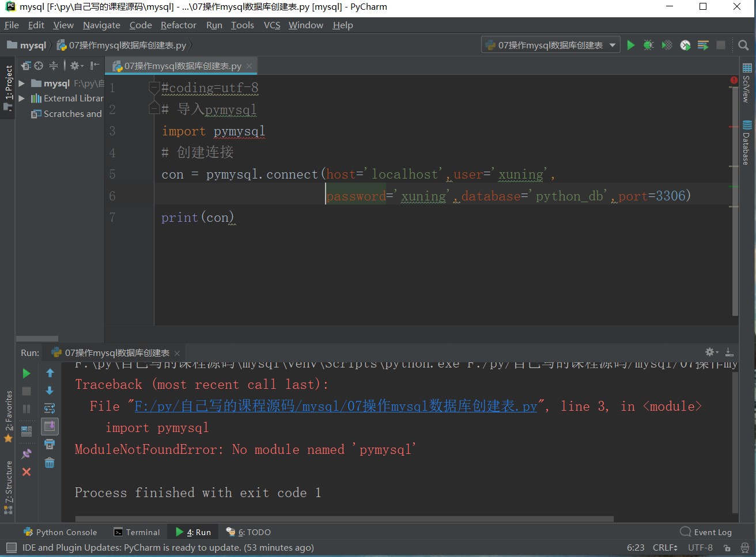Toggle soft-wrap in the Run console
Screen dimensions: 756x557
[x=50, y=408]
